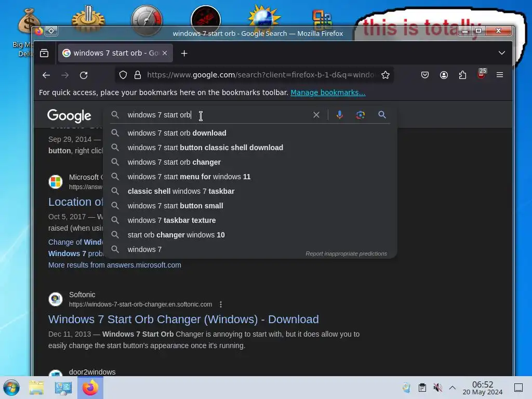Image resolution: width=532 pixels, height=399 pixels.
Task: Expand hidden system tray icons arrow
Action: [x=453, y=388]
